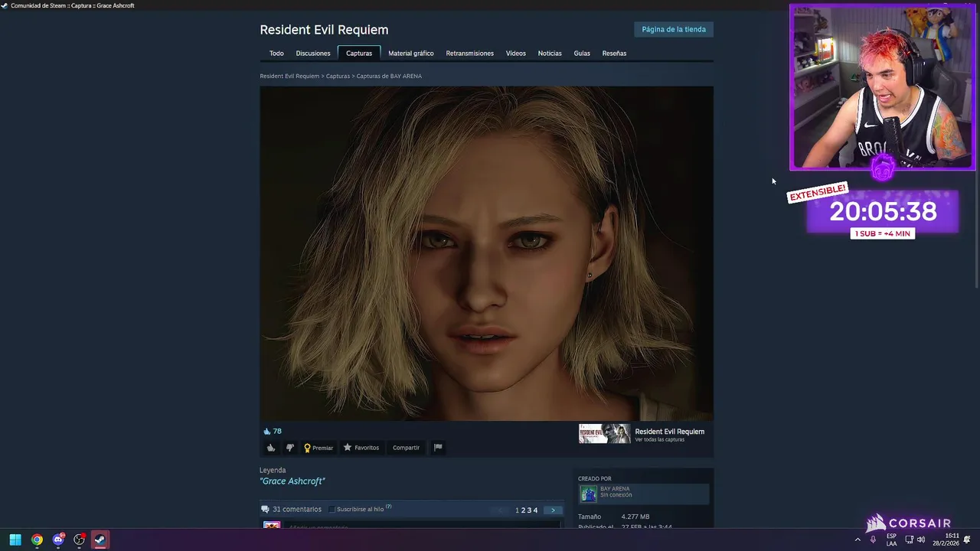Go to comments page 4
This screenshot has width=980, height=551.
coord(535,510)
